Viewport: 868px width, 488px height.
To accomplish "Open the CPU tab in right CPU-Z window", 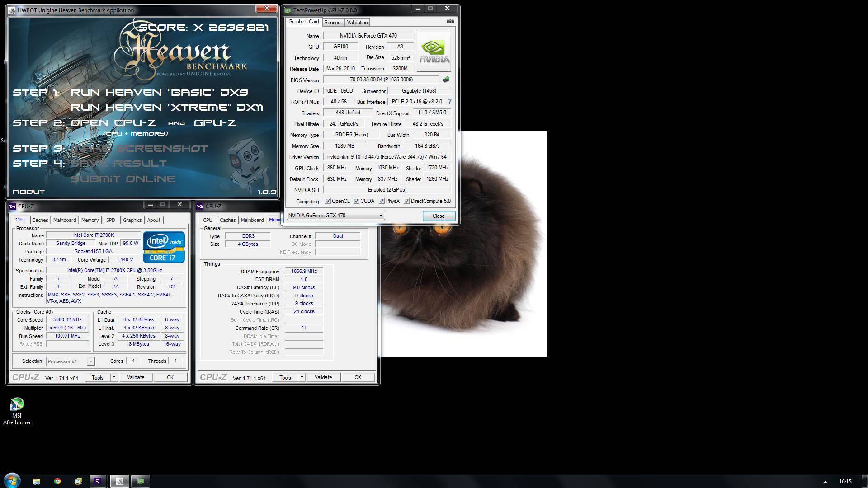I will point(208,220).
